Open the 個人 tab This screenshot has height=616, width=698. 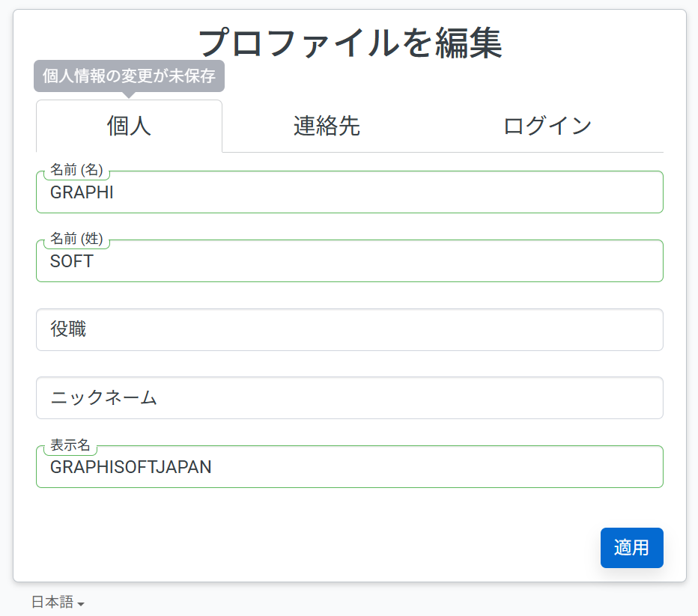[x=129, y=126]
